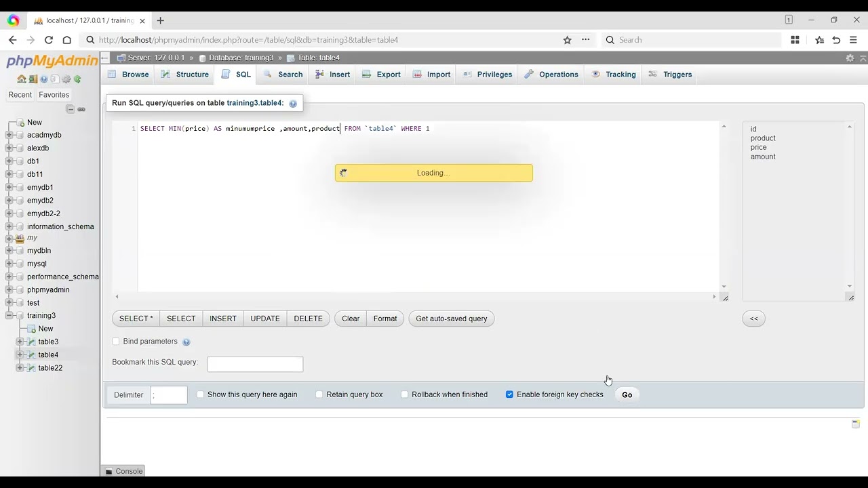Insert selected column with << button

click(x=754, y=319)
